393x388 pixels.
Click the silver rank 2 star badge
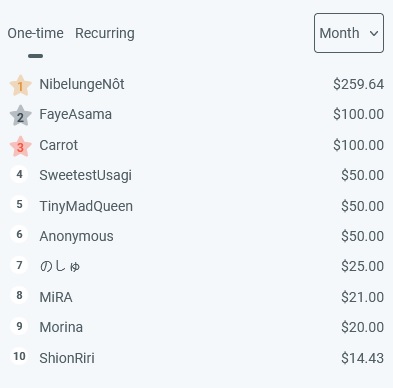pyautogui.click(x=20, y=116)
